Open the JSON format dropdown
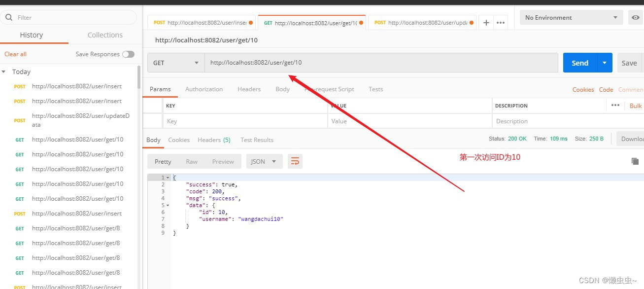This screenshot has height=289, width=644. point(265,161)
